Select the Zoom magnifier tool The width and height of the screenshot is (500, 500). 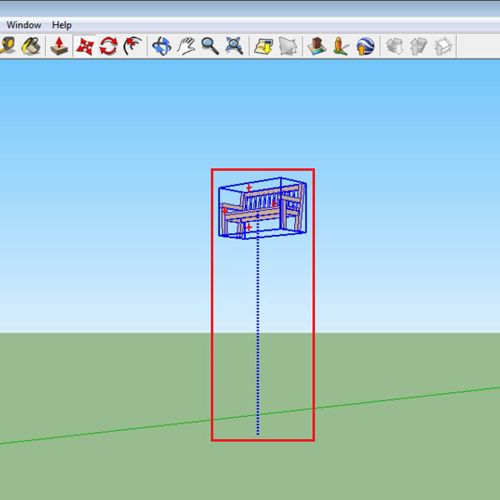coord(210,46)
